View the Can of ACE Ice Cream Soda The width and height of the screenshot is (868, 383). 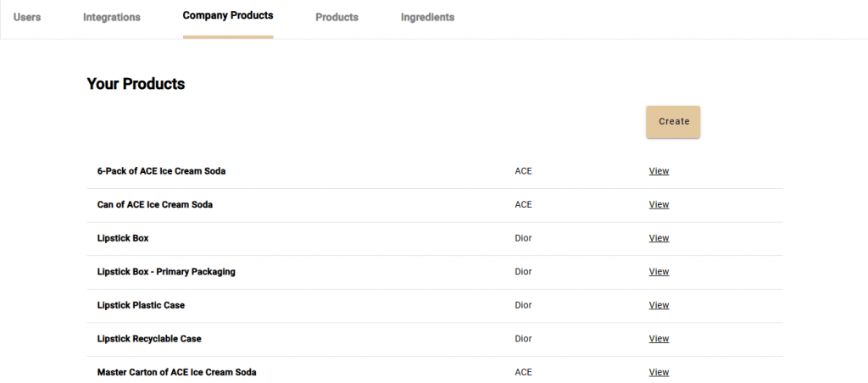coord(659,204)
